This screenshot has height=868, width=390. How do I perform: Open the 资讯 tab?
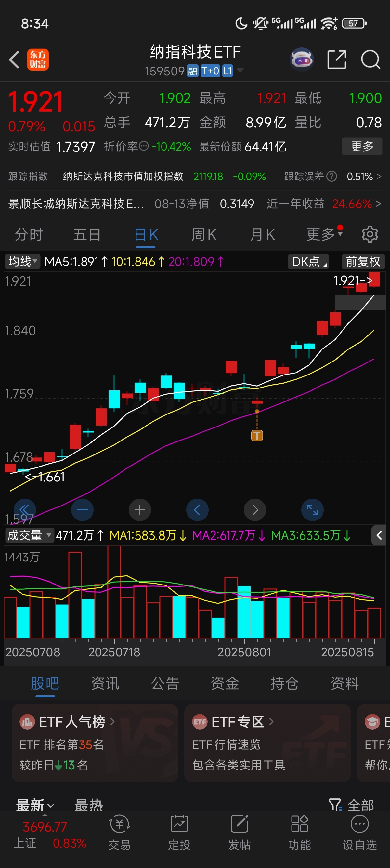[105, 683]
